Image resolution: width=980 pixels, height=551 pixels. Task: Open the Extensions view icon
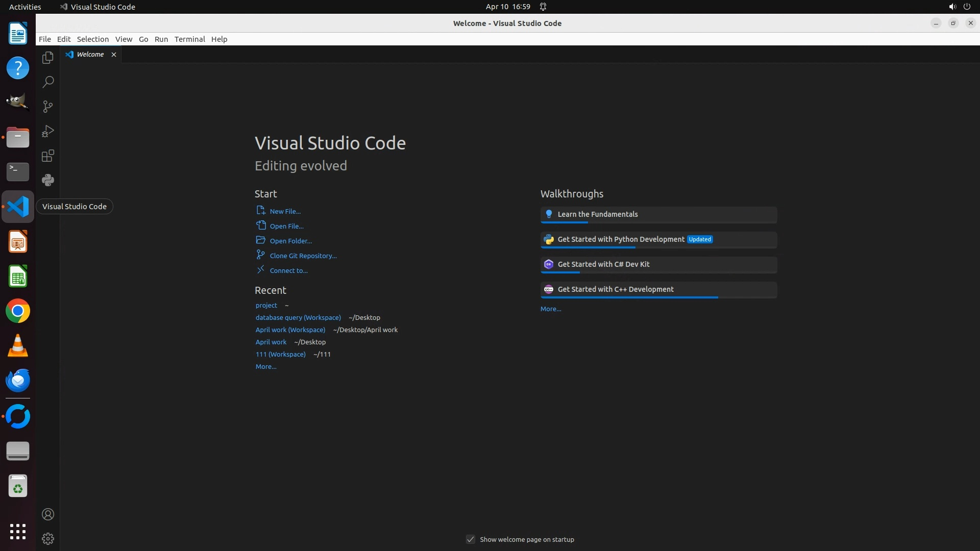pyautogui.click(x=48, y=156)
